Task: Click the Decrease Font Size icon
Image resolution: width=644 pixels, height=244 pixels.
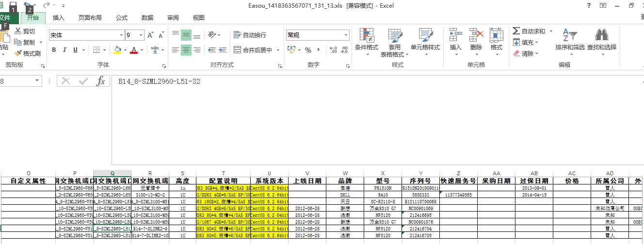Action: (x=161, y=35)
